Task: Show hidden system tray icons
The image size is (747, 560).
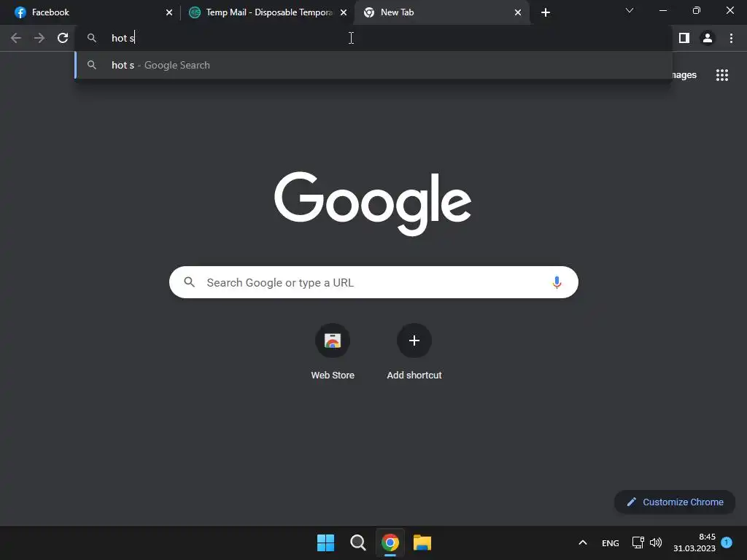Action: (x=583, y=542)
